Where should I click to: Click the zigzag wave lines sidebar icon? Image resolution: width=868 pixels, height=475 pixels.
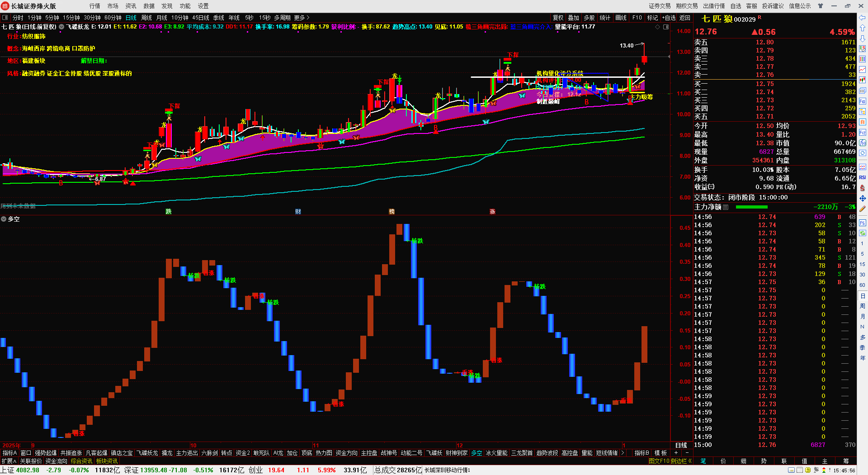[863, 167]
